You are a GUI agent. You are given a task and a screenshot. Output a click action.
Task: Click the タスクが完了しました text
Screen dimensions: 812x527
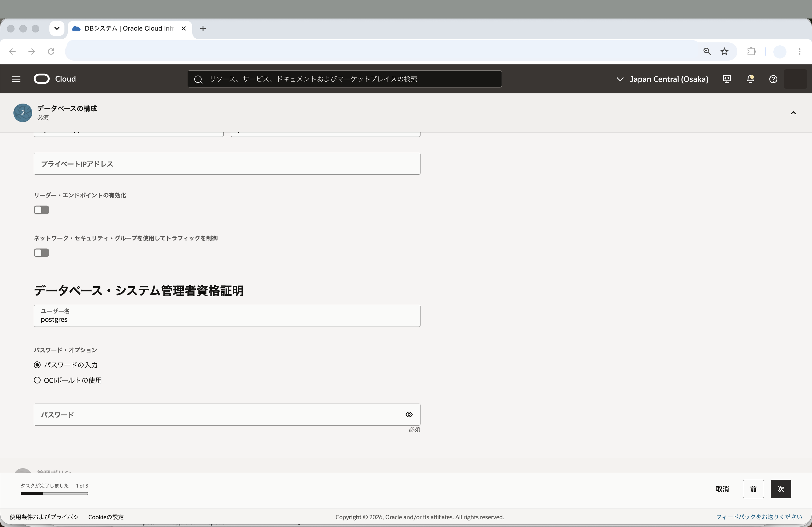pos(45,486)
